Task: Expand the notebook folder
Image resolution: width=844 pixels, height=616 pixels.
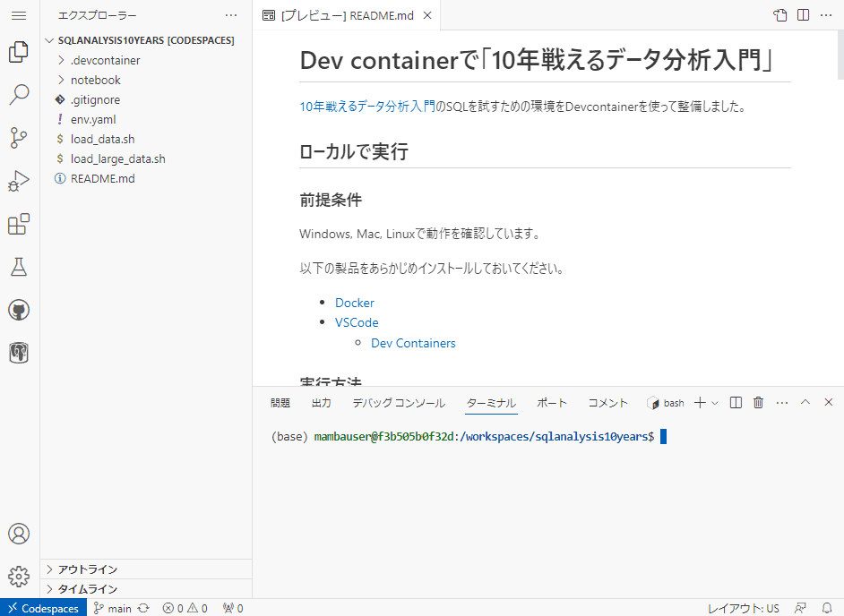Action: [x=95, y=80]
